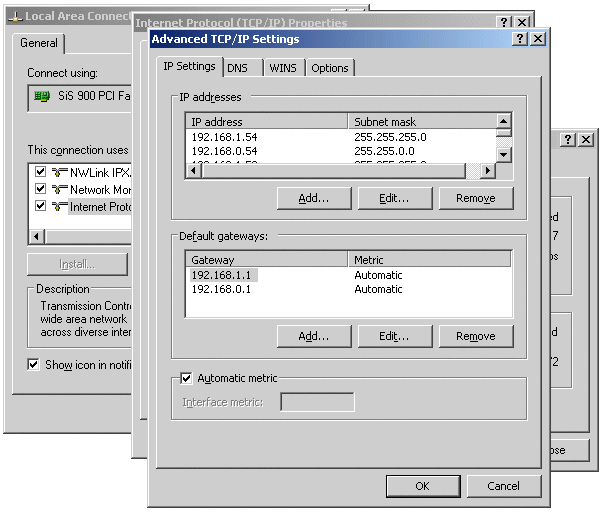Viewport: 603px width, 520px height.
Task: Edit the selected IP address
Action: (x=395, y=198)
